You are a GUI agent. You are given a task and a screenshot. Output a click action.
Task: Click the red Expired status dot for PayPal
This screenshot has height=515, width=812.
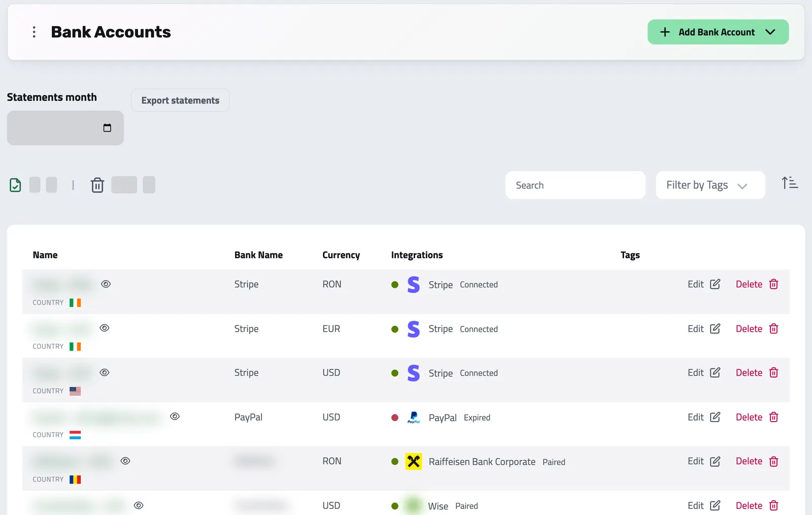pos(395,418)
